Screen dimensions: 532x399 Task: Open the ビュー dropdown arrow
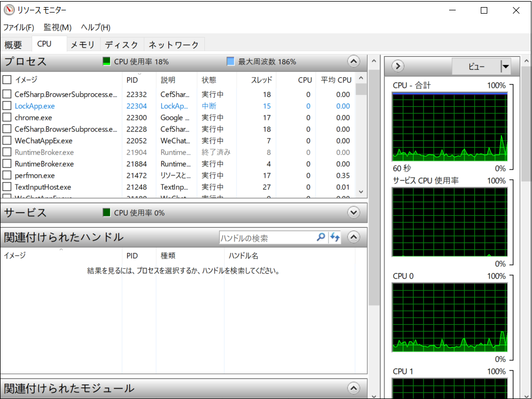tap(505, 66)
